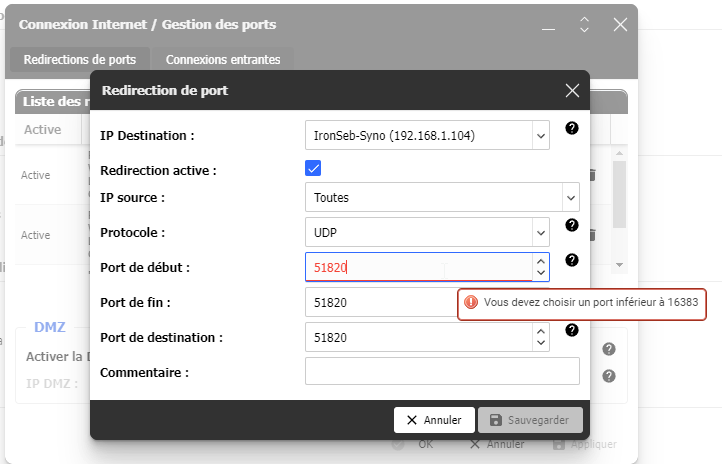Viewport: 722px width, 464px height.
Task: Click the port list vertical scrollbar
Action: [x=619, y=210]
